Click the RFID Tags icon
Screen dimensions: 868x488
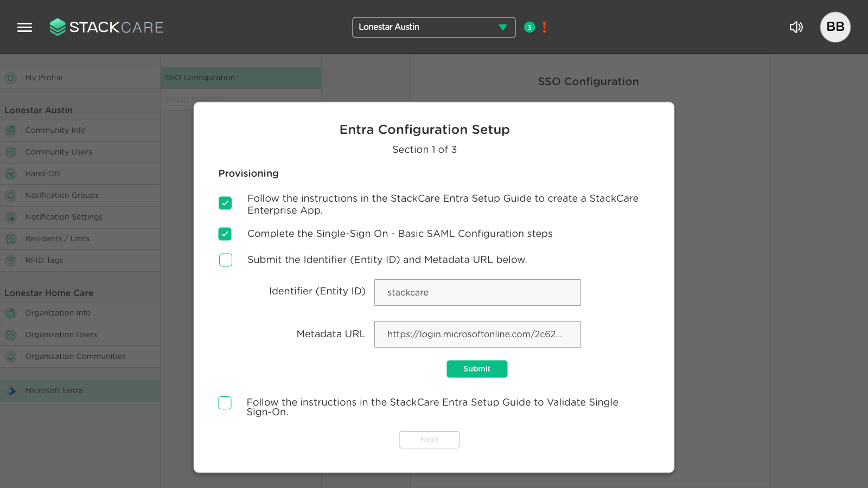click(11, 261)
